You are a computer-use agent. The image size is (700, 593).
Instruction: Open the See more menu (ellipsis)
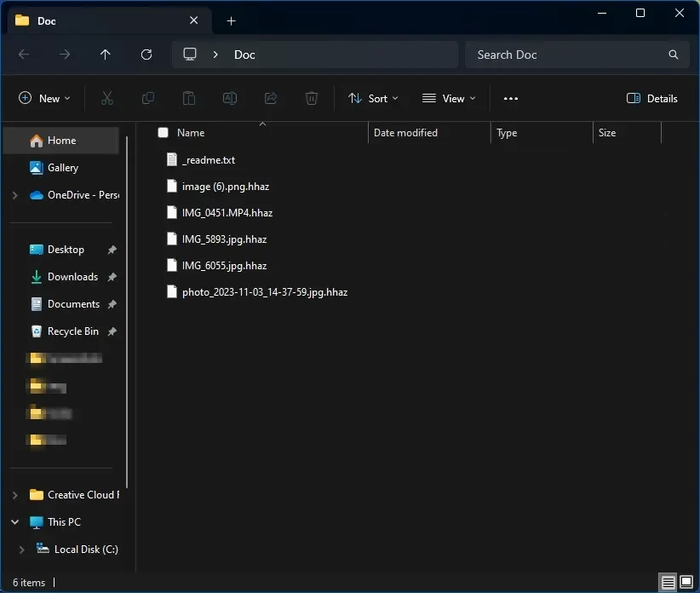tap(511, 98)
